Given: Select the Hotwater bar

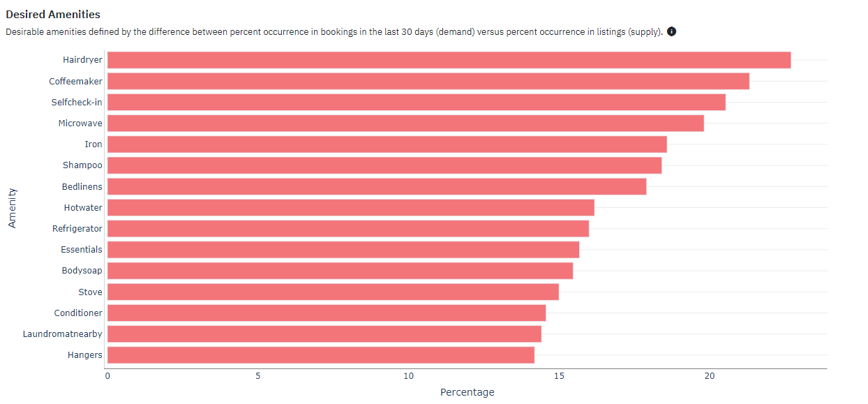Looking at the screenshot, I should click(x=351, y=207).
